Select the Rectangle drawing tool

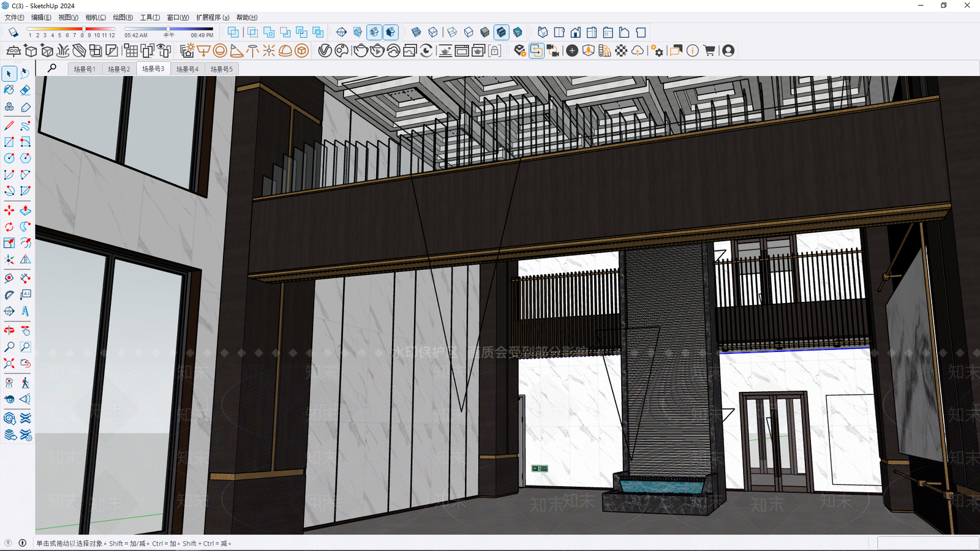[x=9, y=142]
